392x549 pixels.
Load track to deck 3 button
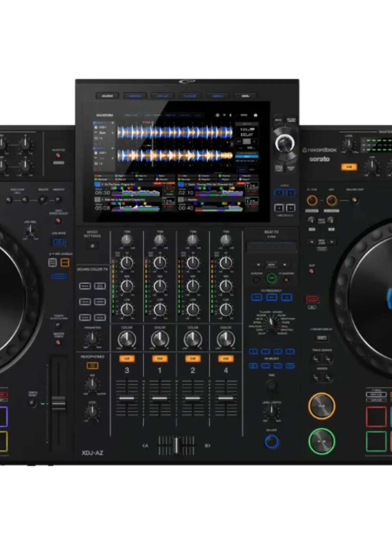tap(279, 208)
